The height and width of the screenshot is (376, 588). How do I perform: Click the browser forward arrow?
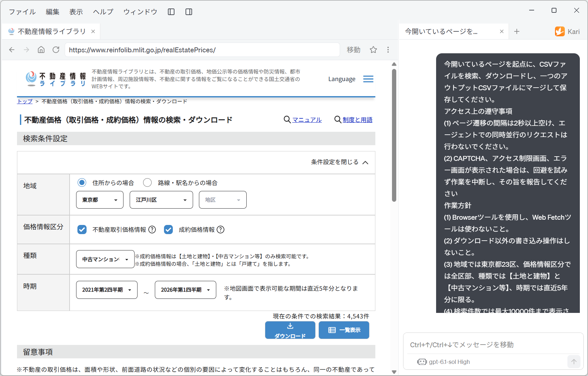(x=26, y=50)
